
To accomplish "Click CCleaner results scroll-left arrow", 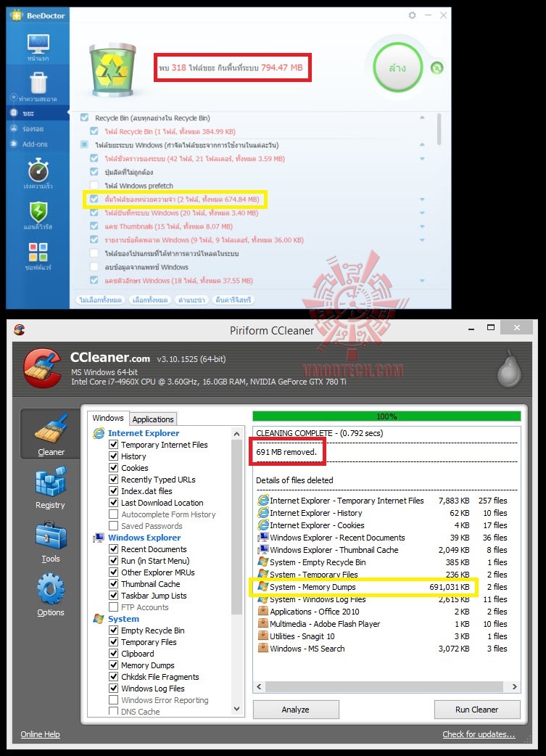I will (x=260, y=686).
